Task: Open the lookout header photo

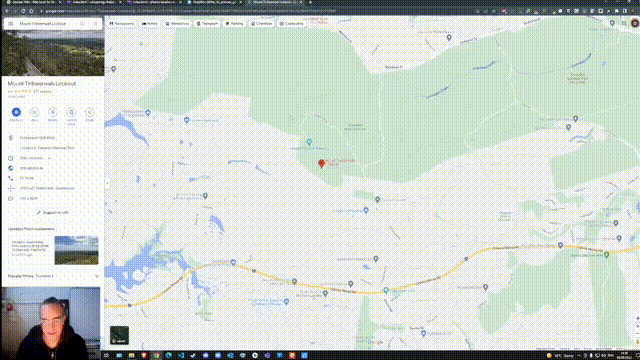Action: click(x=53, y=53)
